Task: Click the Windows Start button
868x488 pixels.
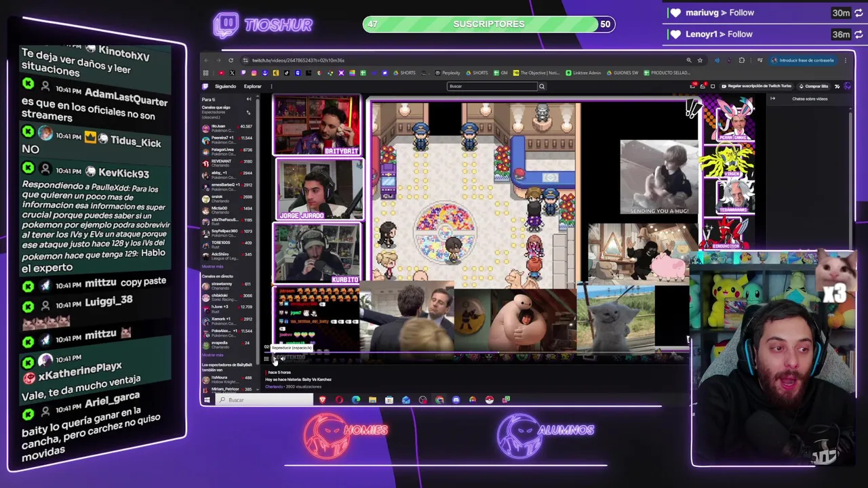Action: tap(207, 400)
